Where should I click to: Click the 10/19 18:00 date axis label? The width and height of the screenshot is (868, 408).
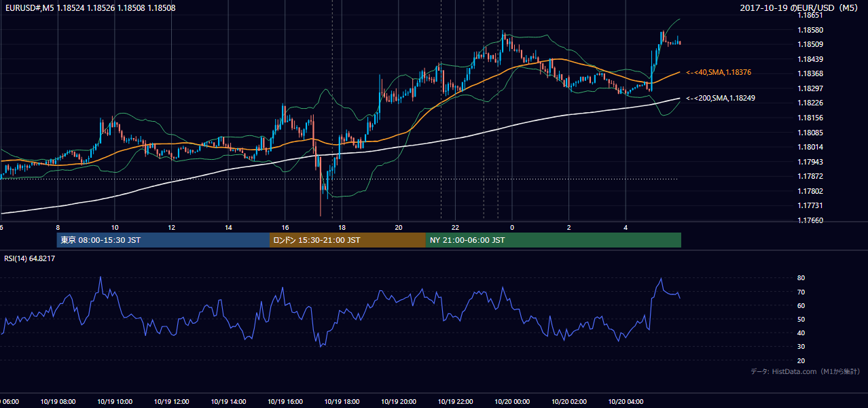coord(342,401)
